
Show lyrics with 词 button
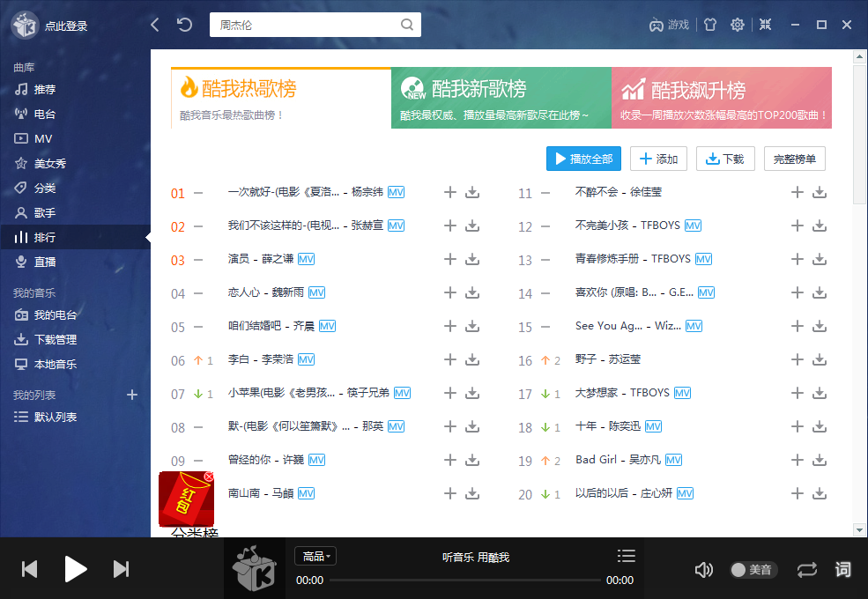pos(843,569)
